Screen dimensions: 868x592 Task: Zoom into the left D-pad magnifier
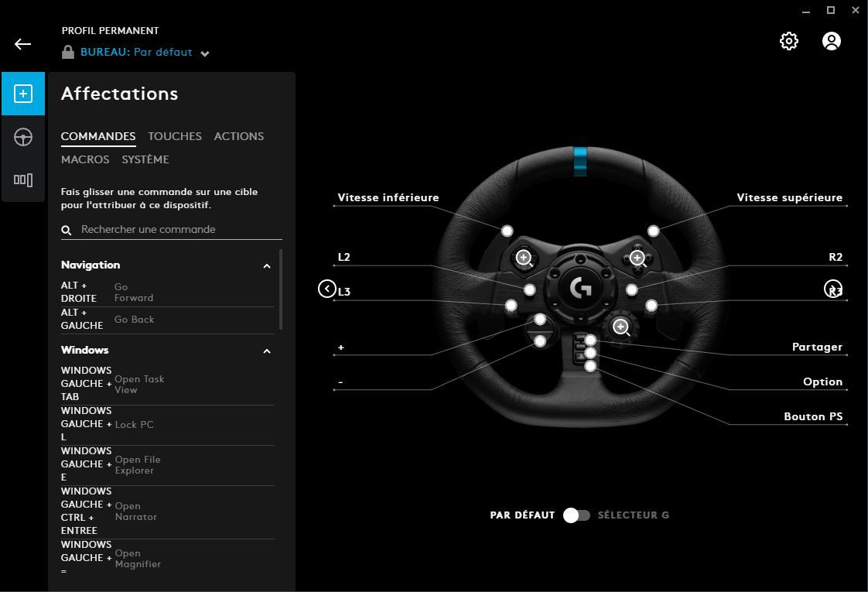pyautogui.click(x=525, y=258)
